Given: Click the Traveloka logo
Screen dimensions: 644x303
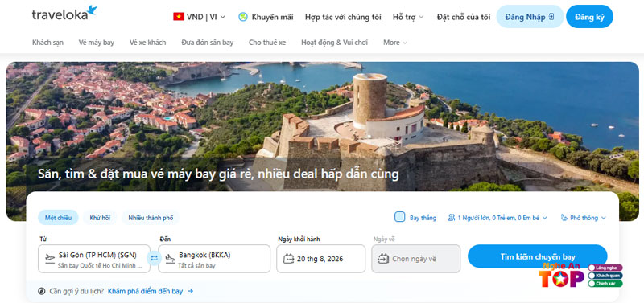Looking at the screenshot, I should [x=64, y=14].
